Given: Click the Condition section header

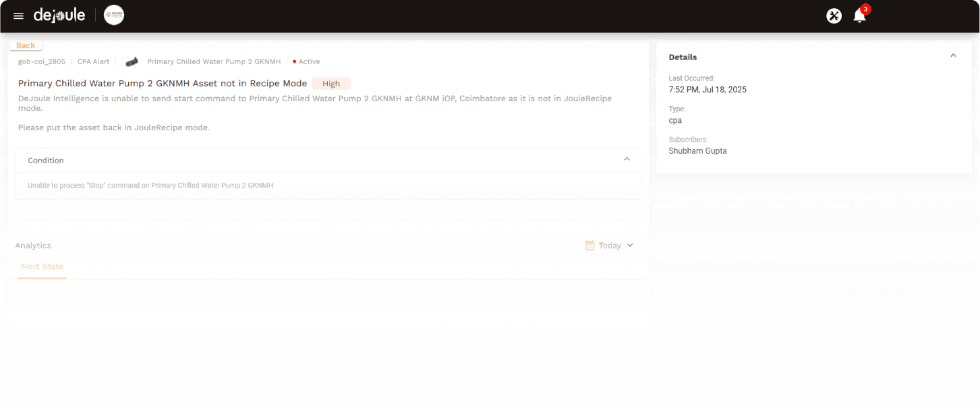Looking at the screenshot, I should pos(328,160).
